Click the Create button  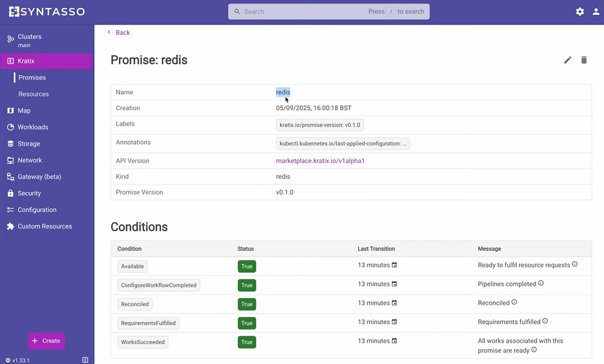[x=46, y=341]
